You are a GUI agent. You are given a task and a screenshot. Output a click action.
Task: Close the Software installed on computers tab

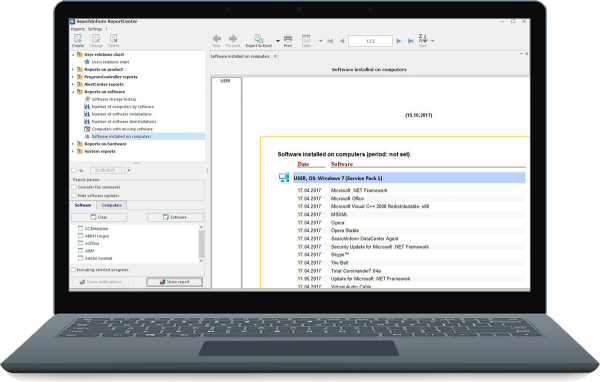(x=275, y=56)
